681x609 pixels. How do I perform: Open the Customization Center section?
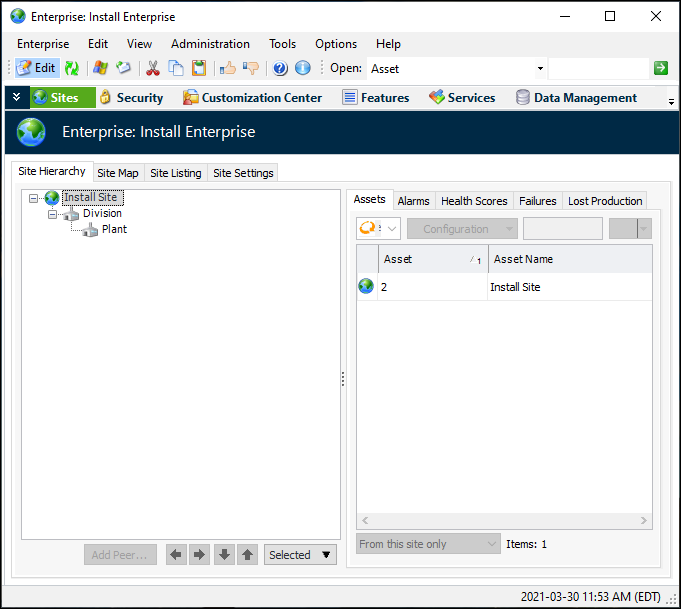click(252, 98)
